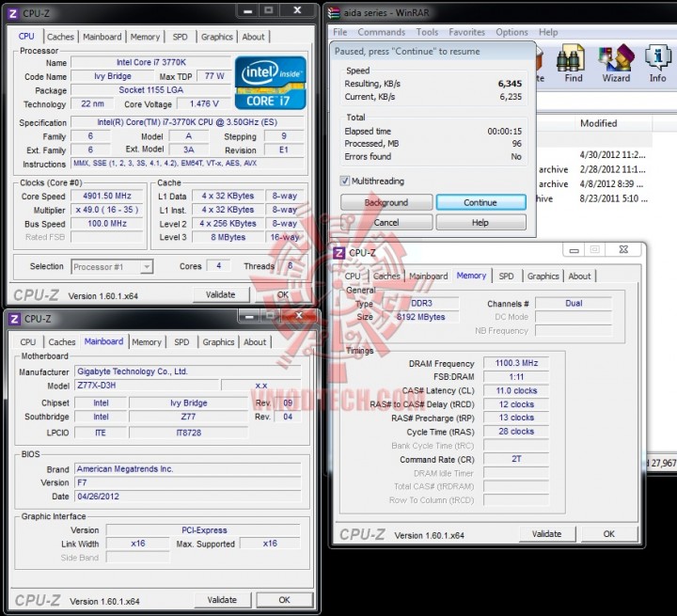Click the Channels value Dual
Screen dimensions: 677x616
[574, 303]
